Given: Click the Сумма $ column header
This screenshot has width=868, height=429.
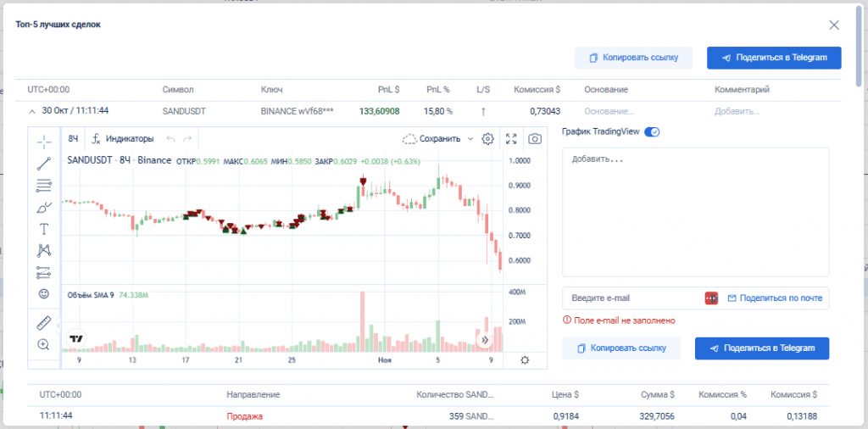Looking at the screenshot, I should pyautogui.click(x=657, y=395).
